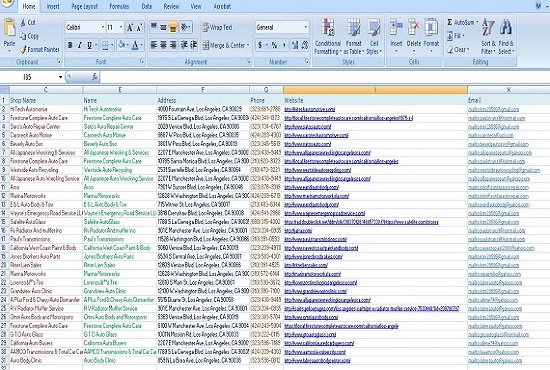Apply comma style
The width and height of the screenshot is (550, 370).
click(x=284, y=45)
